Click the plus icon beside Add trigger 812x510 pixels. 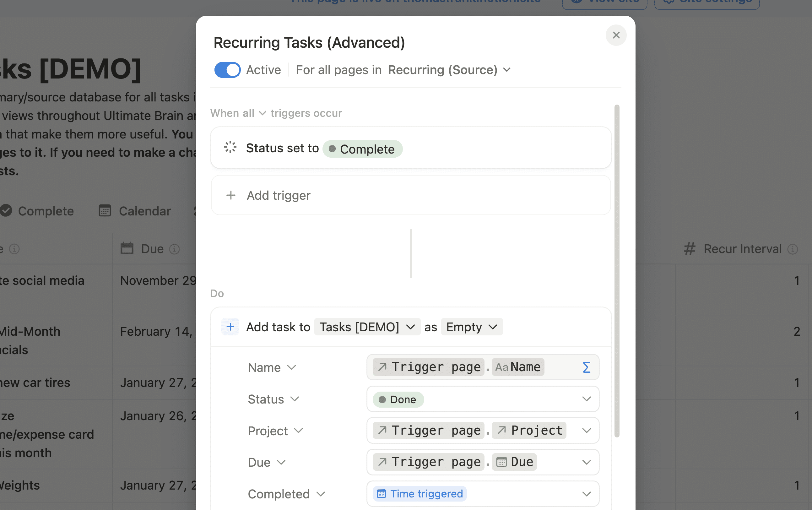tap(231, 195)
